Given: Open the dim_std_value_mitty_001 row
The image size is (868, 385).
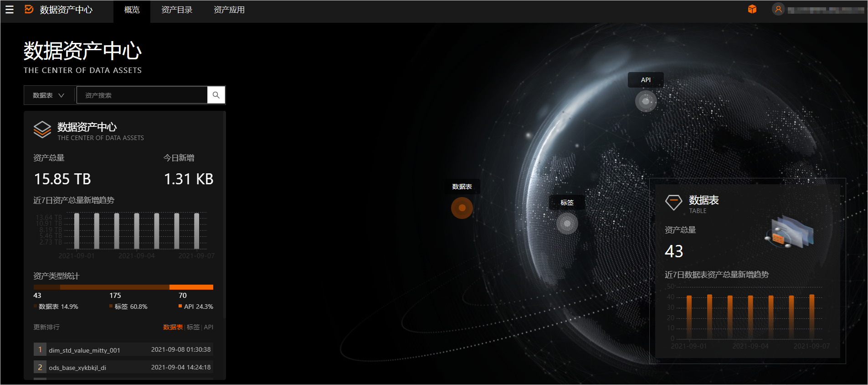Looking at the screenshot, I should (x=123, y=349).
